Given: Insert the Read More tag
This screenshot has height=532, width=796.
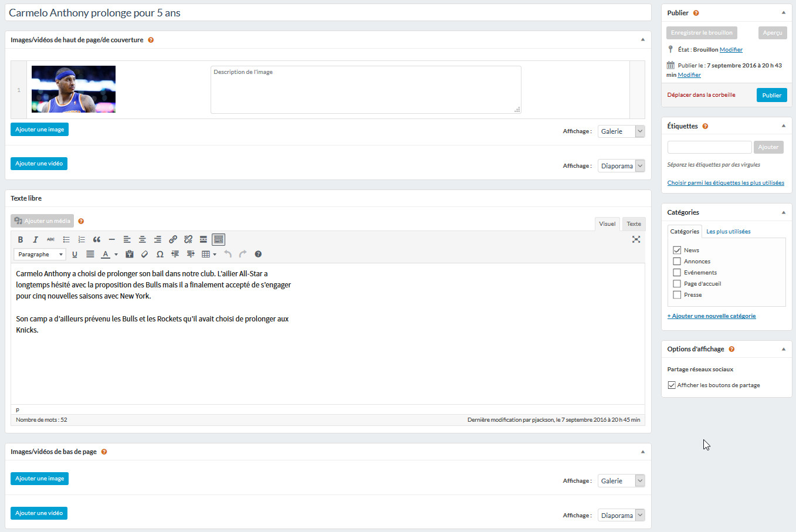Looking at the screenshot, I should pos(204,239).
